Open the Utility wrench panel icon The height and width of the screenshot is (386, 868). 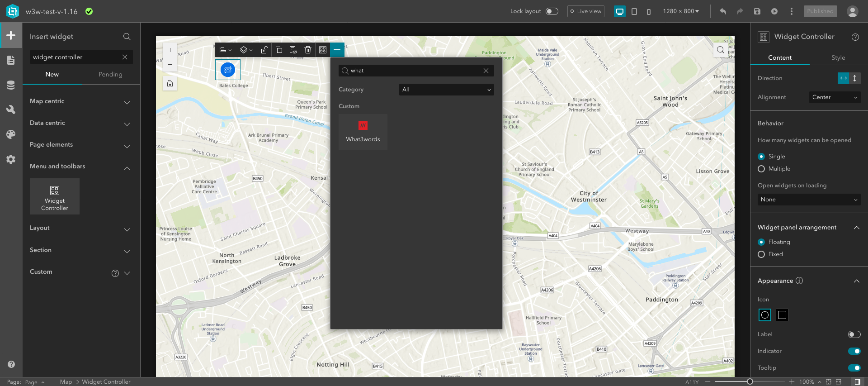pos(11,110)
